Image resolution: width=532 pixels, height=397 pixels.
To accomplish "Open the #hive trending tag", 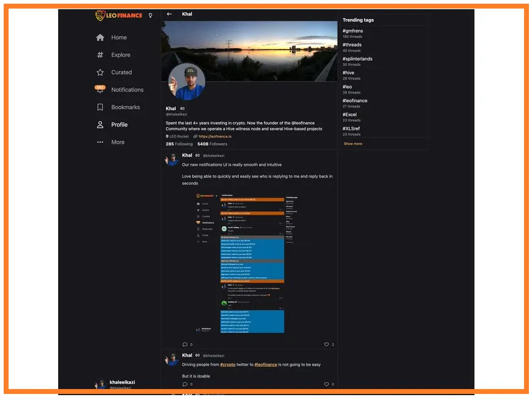I will coord(348,73).
